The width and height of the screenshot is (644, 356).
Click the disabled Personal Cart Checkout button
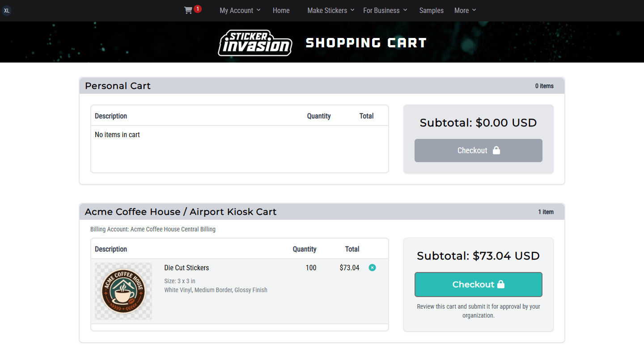click(x=479, y=151)
